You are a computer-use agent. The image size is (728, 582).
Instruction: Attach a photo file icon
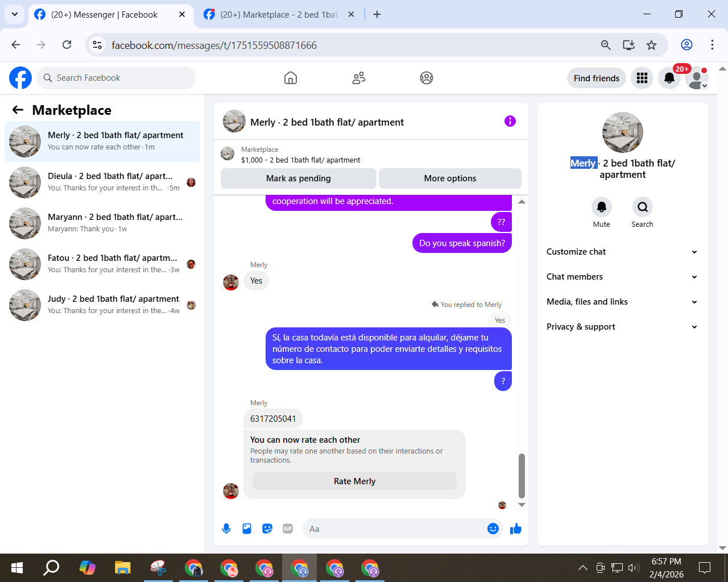point(247,529)
